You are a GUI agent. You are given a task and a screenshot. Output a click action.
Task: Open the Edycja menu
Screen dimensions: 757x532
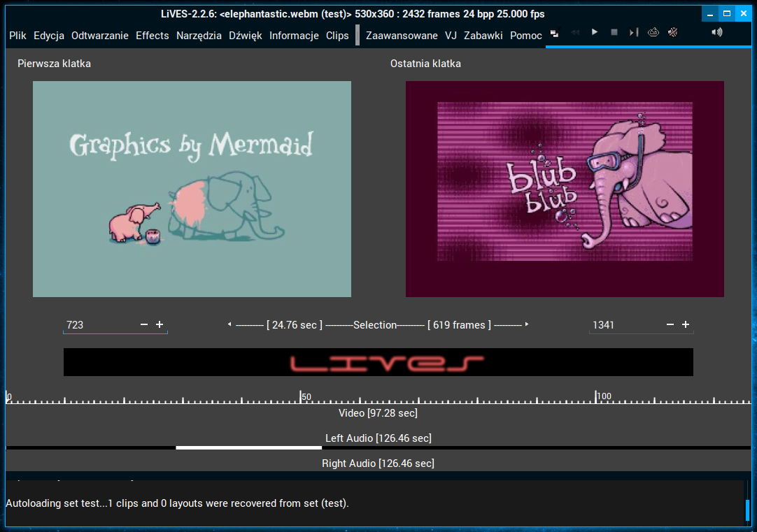[x=49, y=36]
